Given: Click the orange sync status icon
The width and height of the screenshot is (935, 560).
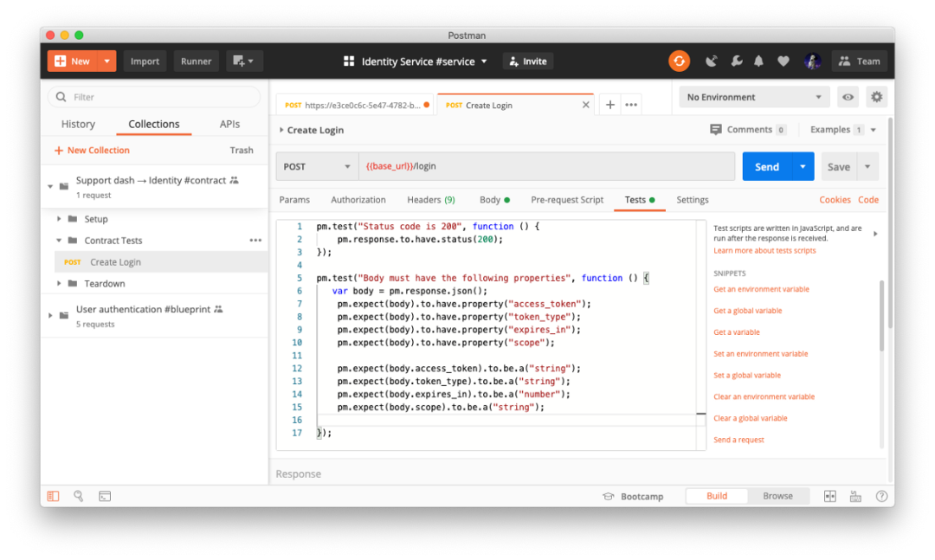Looking at the screenshot, I should (679, 61).
